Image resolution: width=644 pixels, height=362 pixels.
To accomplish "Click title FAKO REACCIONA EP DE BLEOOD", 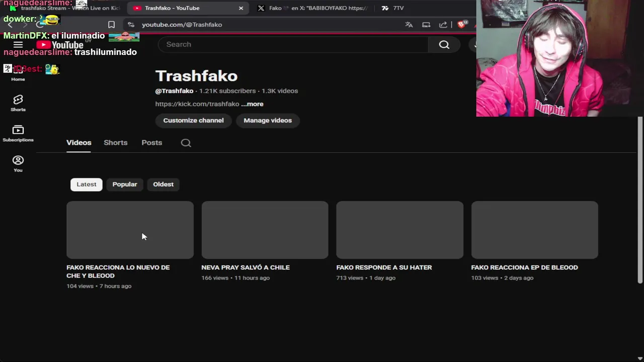I will pos(524,267).
